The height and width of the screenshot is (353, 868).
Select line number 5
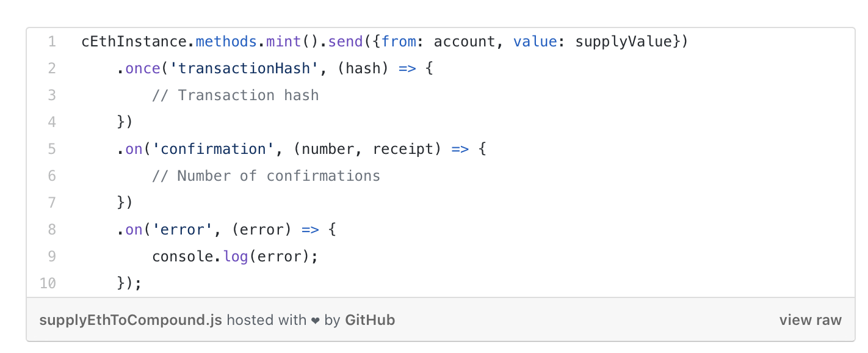[52, 149]
